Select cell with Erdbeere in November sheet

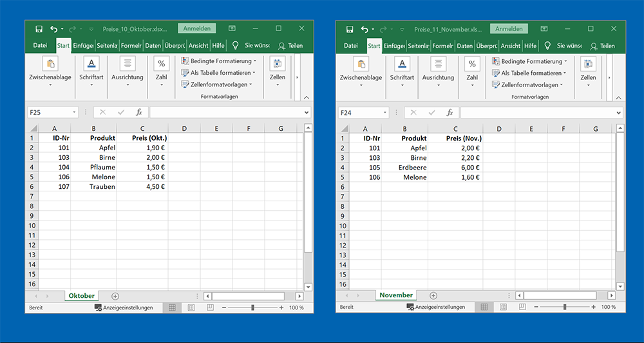click(x=404, y=168)
